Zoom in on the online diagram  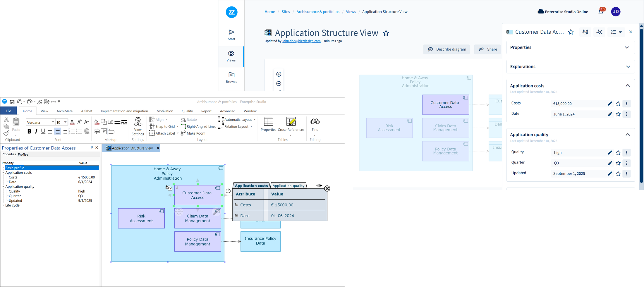point(279,74)
